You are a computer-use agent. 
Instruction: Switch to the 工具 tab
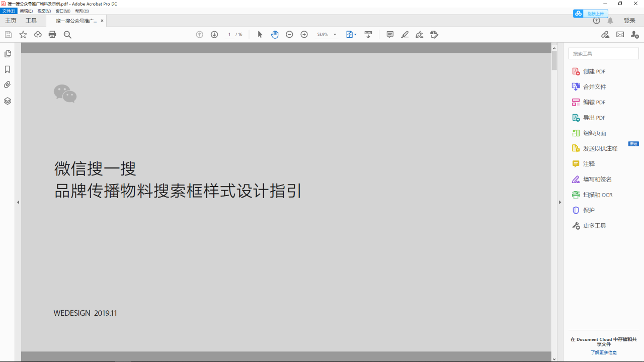pos(31,21)
